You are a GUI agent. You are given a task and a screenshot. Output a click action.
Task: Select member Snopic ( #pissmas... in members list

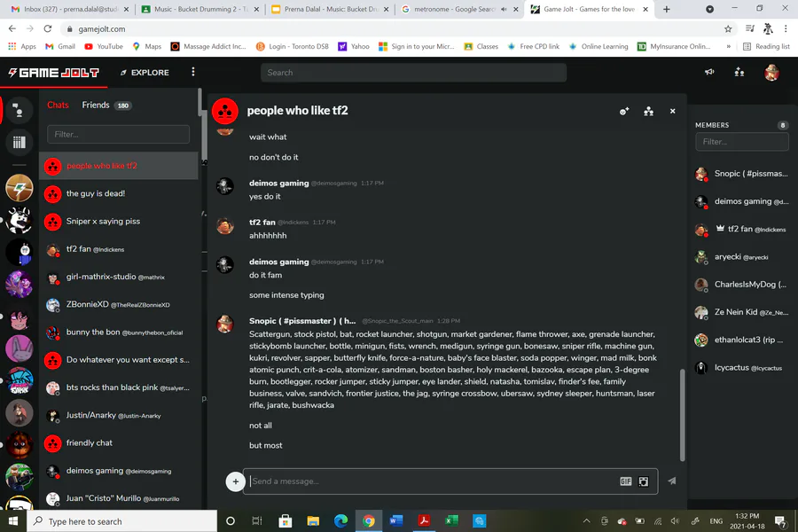pyautogui.click(x=741, y=174)
